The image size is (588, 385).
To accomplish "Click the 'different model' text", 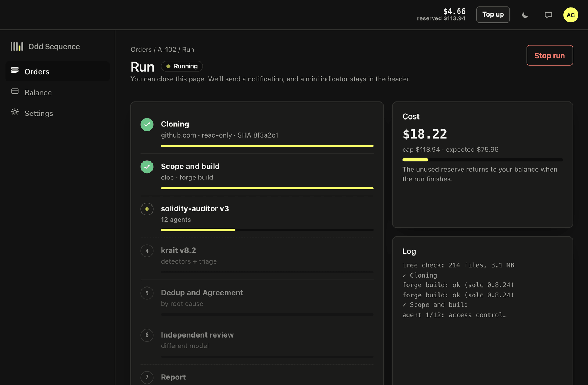I will coord(185,346).
